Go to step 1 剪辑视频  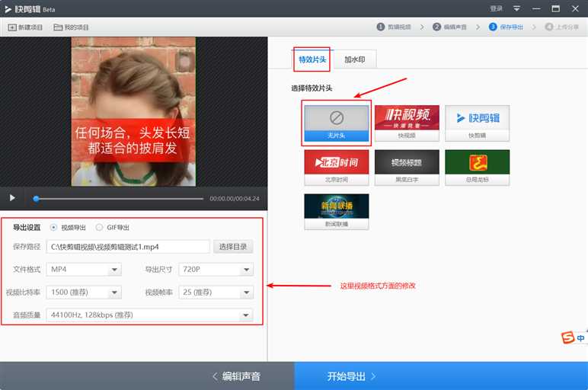coord(394,27)
